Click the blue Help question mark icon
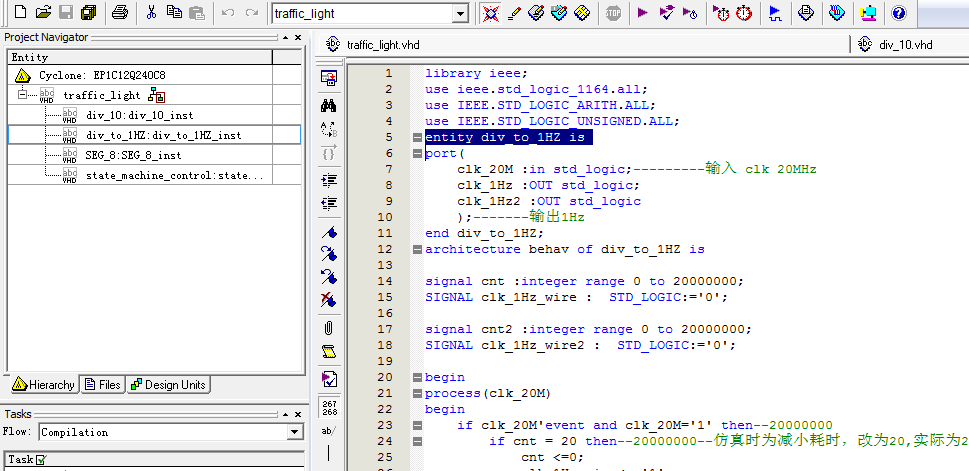This screenshot has height=471, width=969. click(x=898, y=13)
